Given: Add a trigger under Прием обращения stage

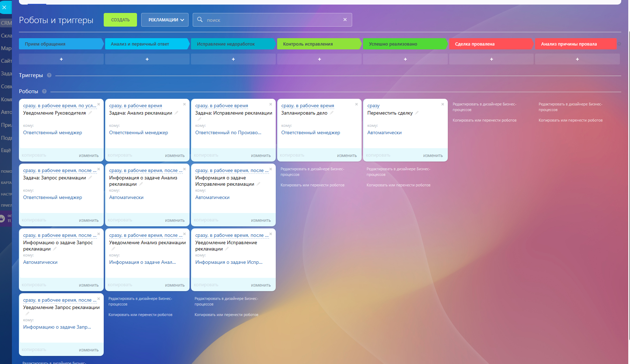Looking at the screenshot, I should coord(61,59).
